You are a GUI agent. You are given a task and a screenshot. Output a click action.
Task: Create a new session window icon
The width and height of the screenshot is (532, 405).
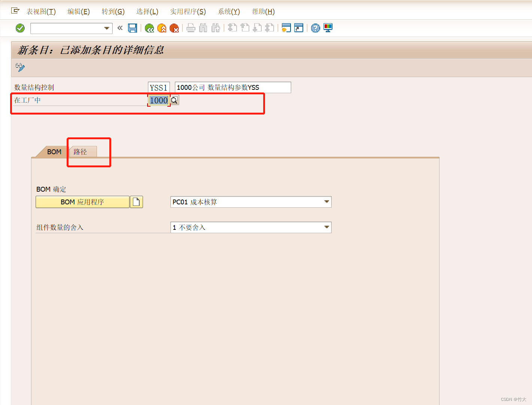point(286,28)
